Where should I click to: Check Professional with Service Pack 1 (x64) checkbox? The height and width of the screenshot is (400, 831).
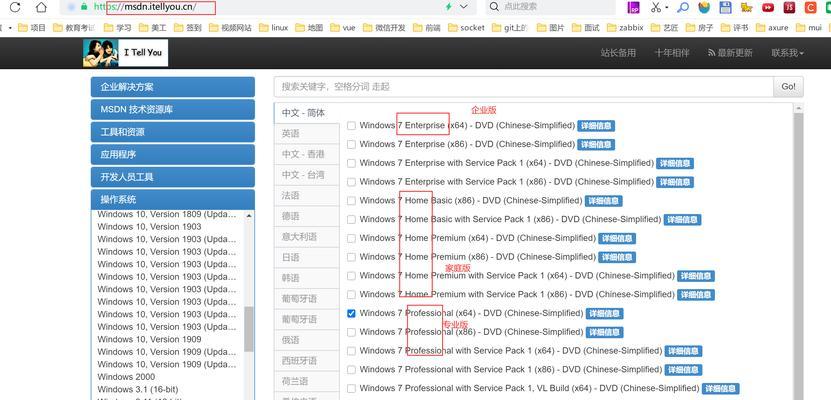tap(351, 351)
